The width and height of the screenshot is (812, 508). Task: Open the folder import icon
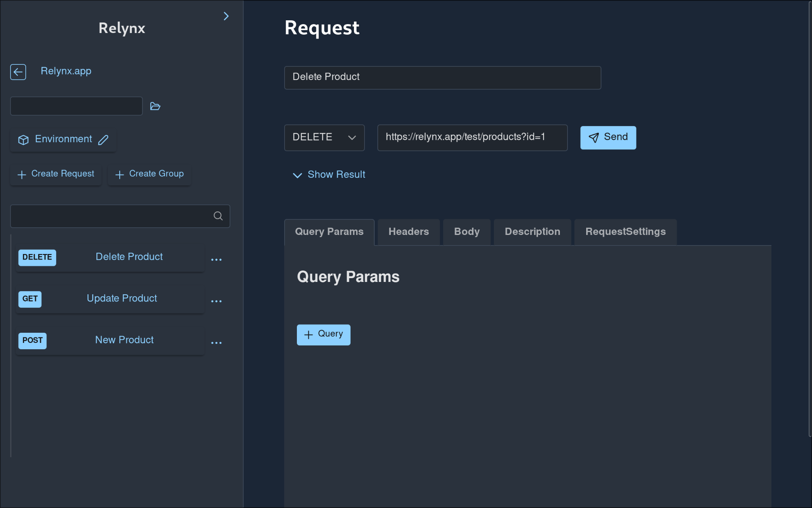point(155,106)
